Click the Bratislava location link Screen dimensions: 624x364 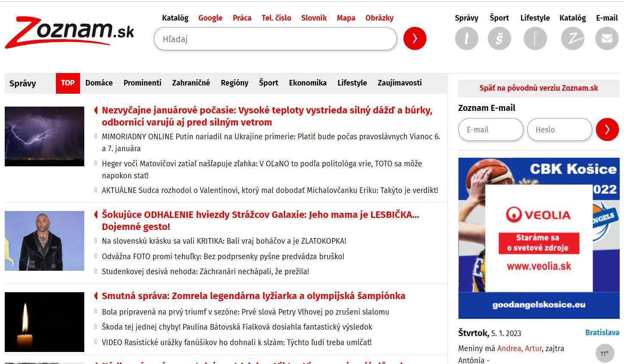point(602,333)
